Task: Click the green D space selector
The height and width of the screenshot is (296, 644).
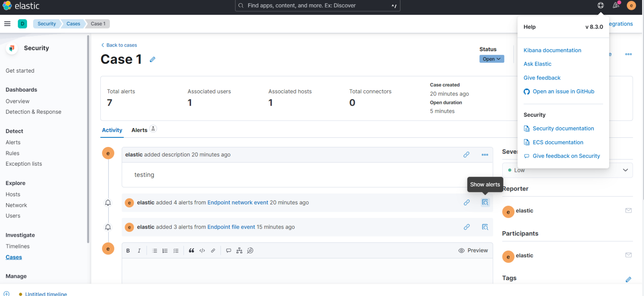Action: (23, 24)
